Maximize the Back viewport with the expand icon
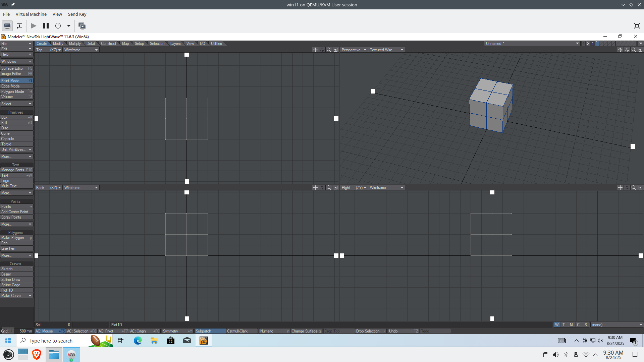This screenshot has height=362, width=644. [335, 188]
